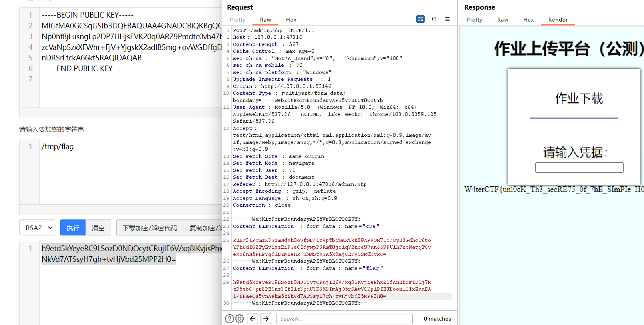
Task: Click the blue 执行 execute button
Action: [73, 227]
